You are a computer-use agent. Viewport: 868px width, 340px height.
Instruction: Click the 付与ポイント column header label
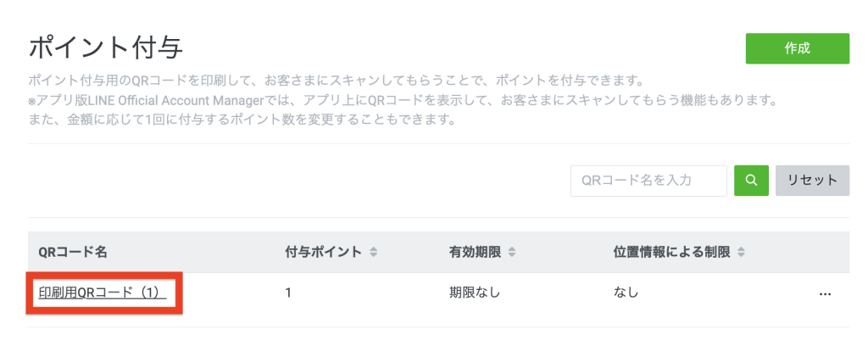[x=324, y=253]
